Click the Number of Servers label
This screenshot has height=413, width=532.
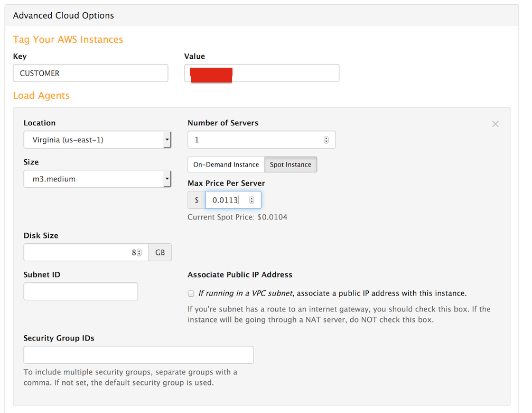click(x=223, y=123)
